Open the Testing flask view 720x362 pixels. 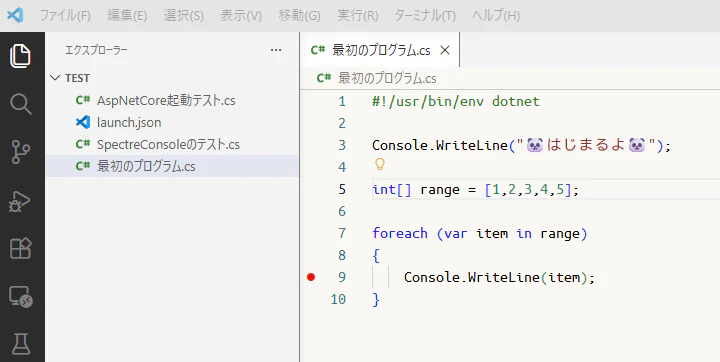coord(21,344)
